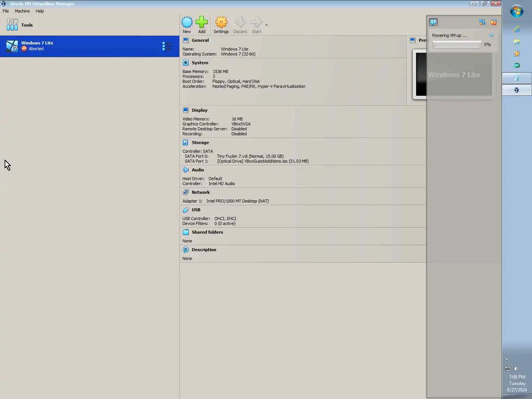Open the General section heading
532x399 pixels.
[x=200, y=40]
